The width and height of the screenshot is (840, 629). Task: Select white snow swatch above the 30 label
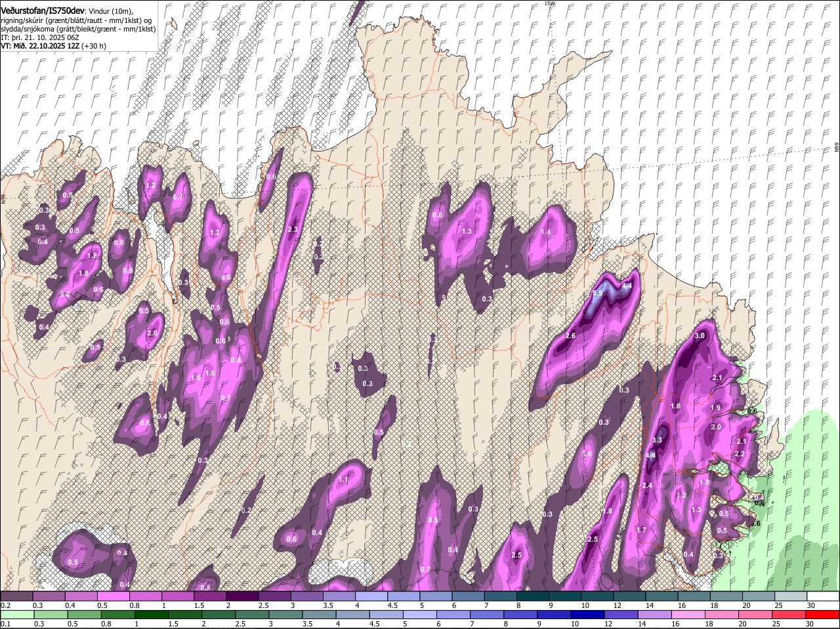pyautogui.click(x=824, y=596)
